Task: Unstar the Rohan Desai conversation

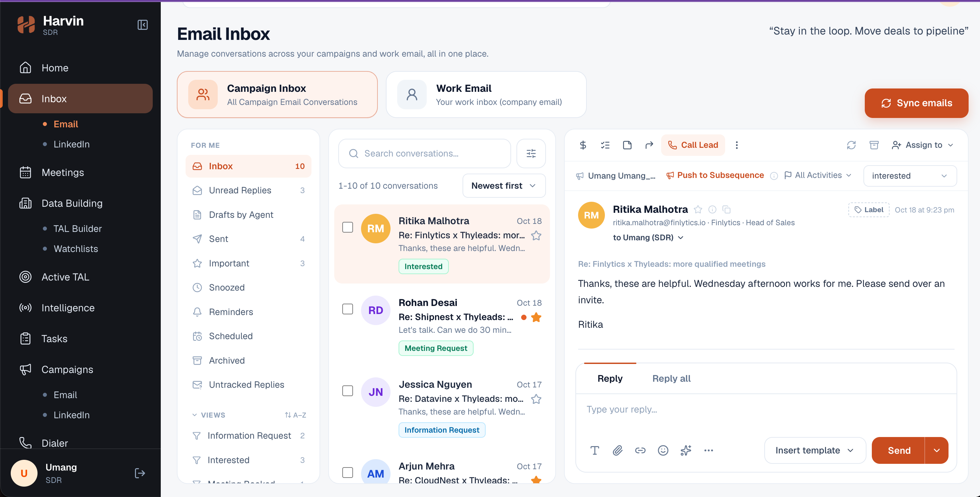Action: (536, 317)
